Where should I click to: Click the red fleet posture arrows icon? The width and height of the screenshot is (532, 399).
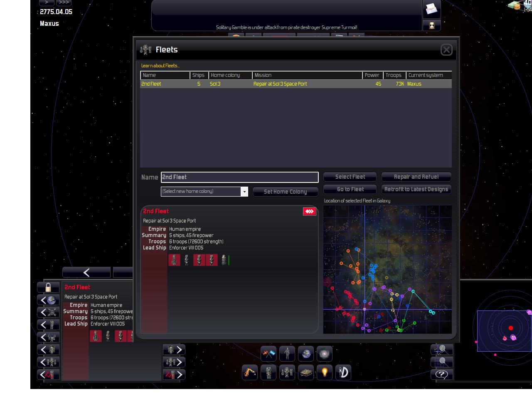click(309, 212)
